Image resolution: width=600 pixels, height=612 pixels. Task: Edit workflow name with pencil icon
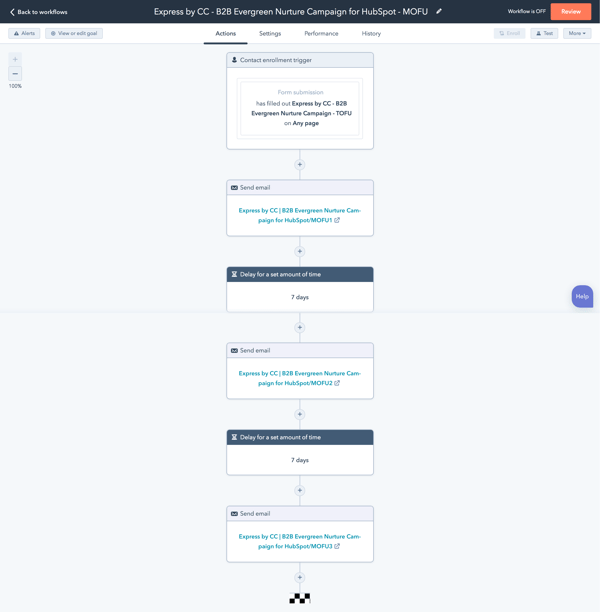click(x=439, y=11)
